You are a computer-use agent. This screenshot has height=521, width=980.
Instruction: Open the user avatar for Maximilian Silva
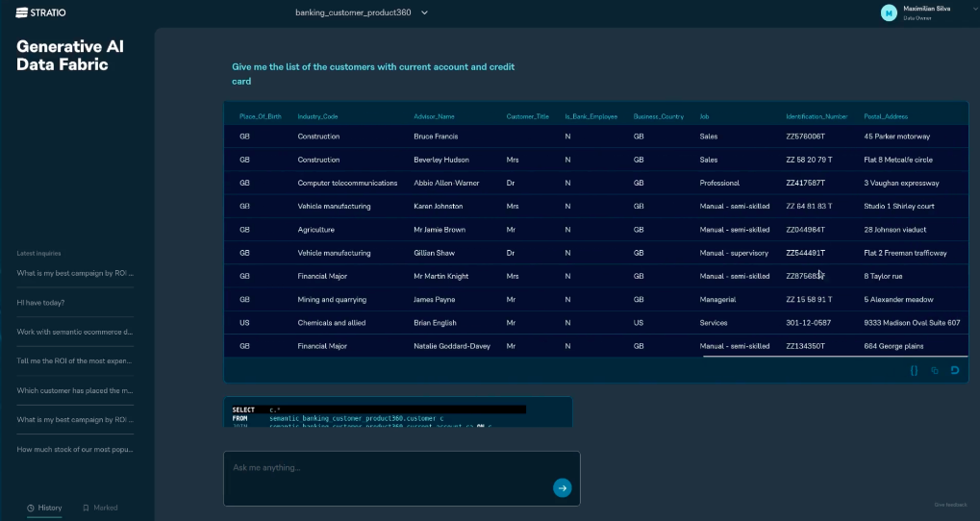click(888, 12)
